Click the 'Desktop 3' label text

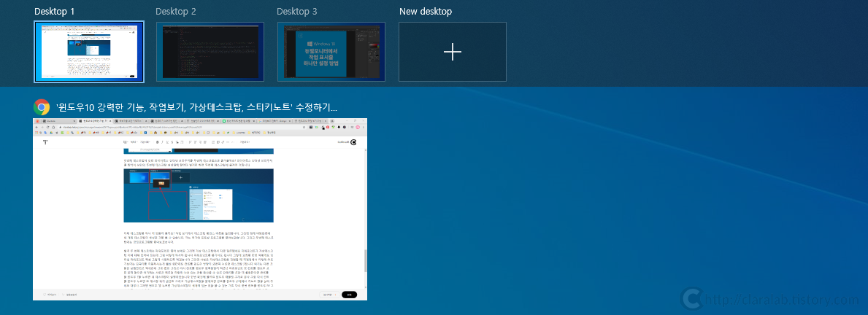click(x=297, y=11)
